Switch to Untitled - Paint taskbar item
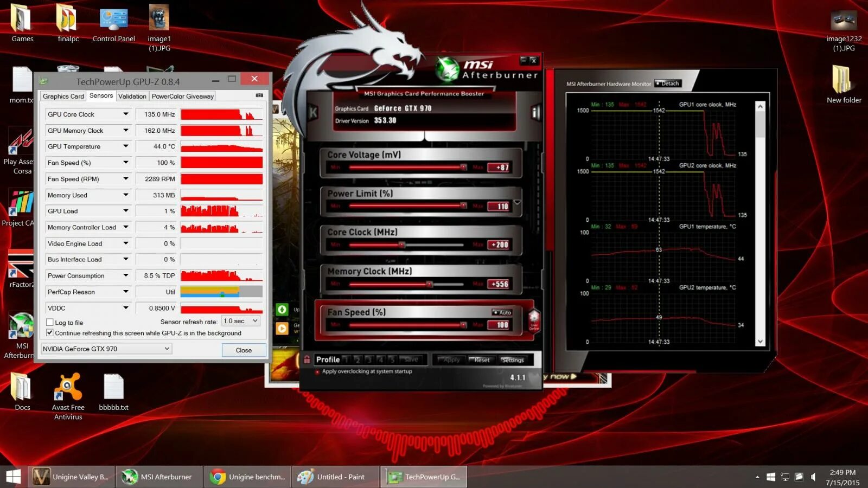 (x=335, y=477)
